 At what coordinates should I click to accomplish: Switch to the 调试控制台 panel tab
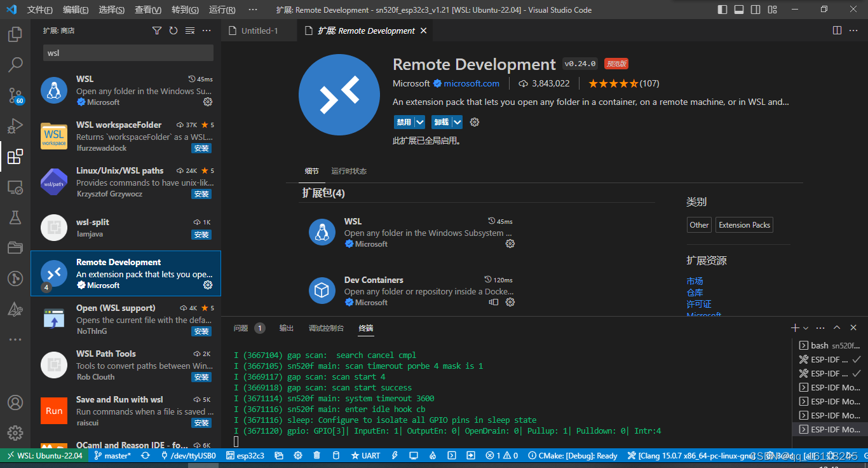pos(326,328)
